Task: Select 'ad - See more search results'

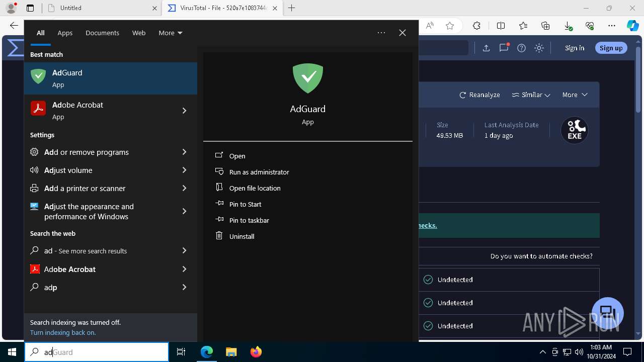Action: click(x=99, y=250)
